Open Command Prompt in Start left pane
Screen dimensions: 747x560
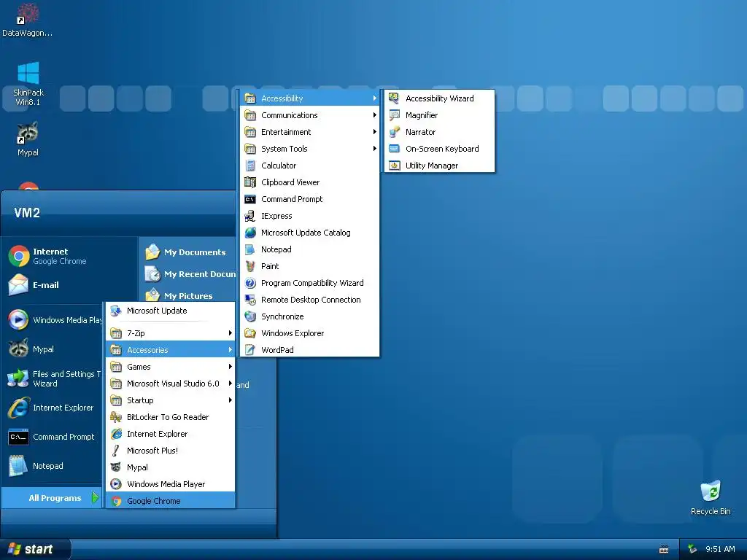coord(53,437)
